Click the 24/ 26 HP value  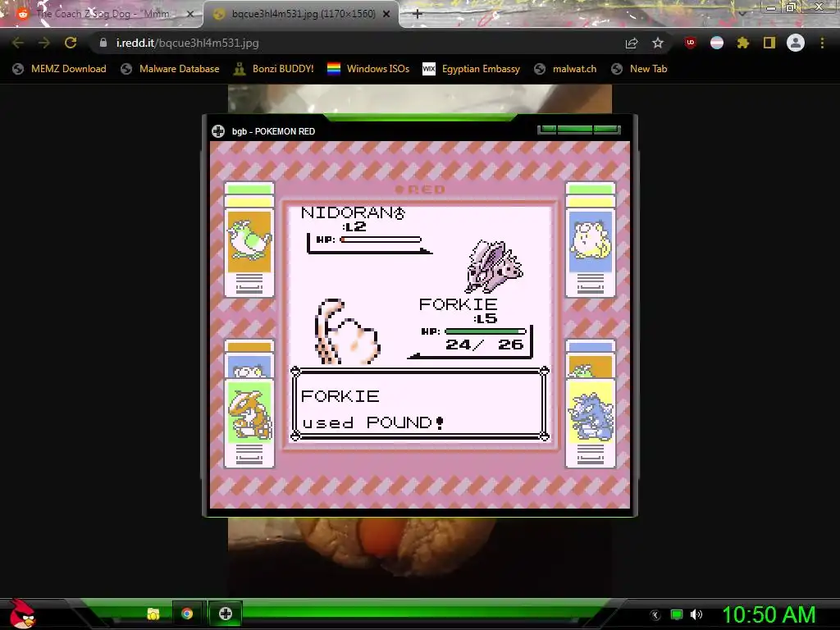coord(484,345)
